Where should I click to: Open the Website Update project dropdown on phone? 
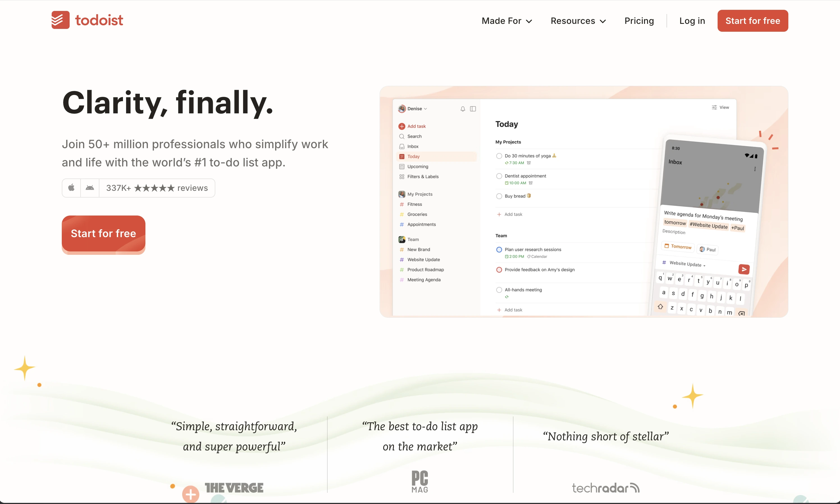tap(683, 264)
